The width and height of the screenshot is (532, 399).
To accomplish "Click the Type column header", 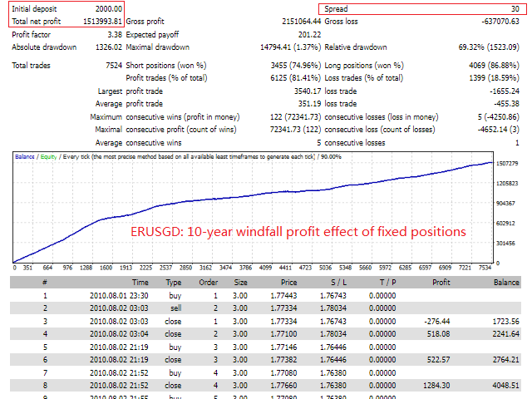I will point(172,283).
